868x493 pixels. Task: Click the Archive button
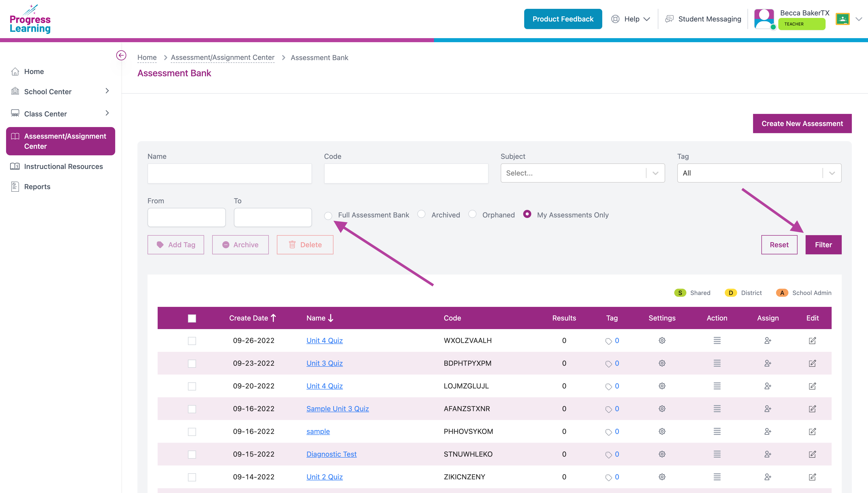click(240, 244)
